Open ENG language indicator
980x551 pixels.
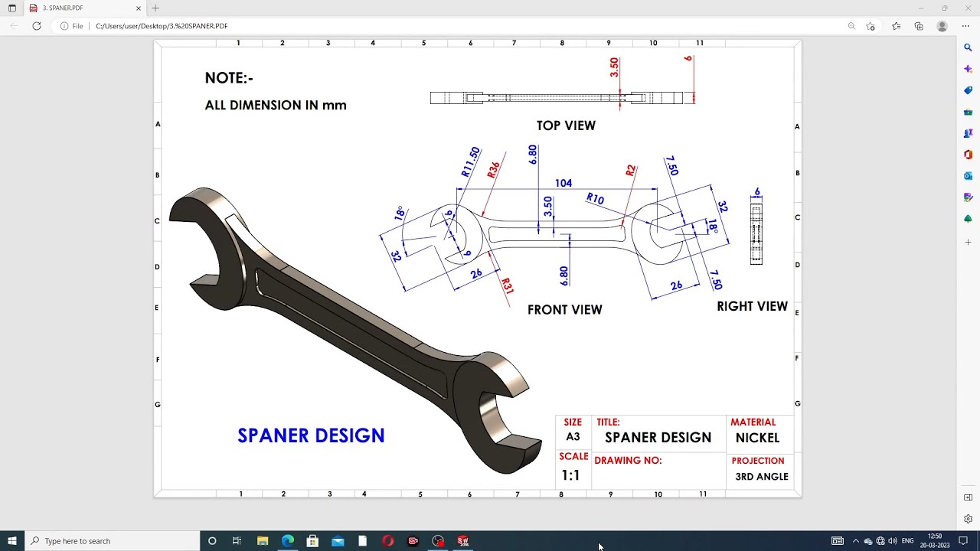pyautogui.click(x=907, y=541)
